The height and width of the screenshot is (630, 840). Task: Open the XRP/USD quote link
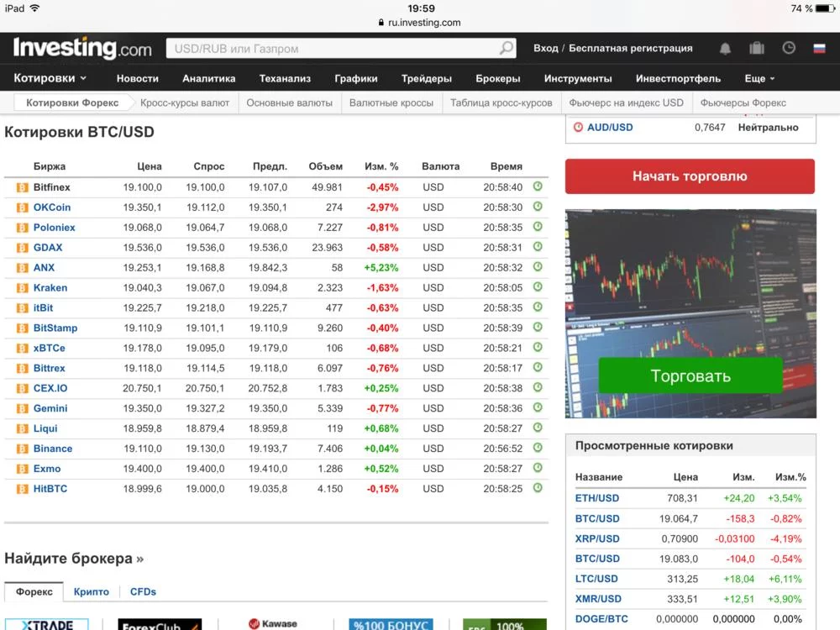pos(597,539)
